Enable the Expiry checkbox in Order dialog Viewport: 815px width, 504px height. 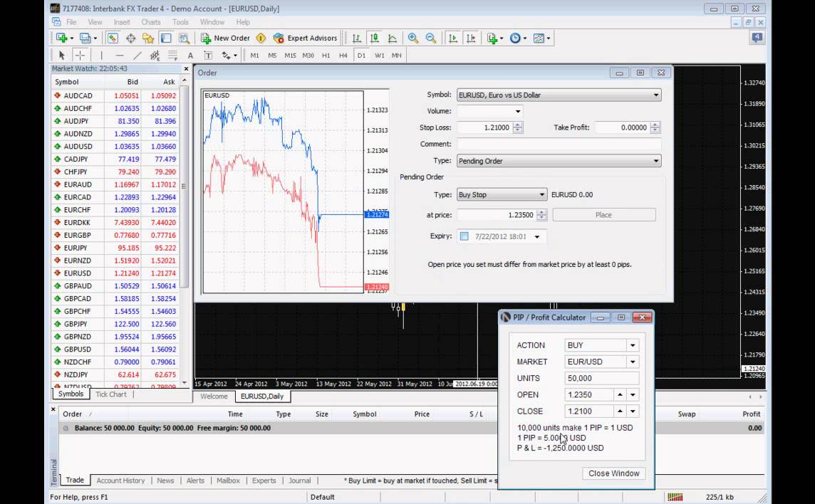click(464, 236)
